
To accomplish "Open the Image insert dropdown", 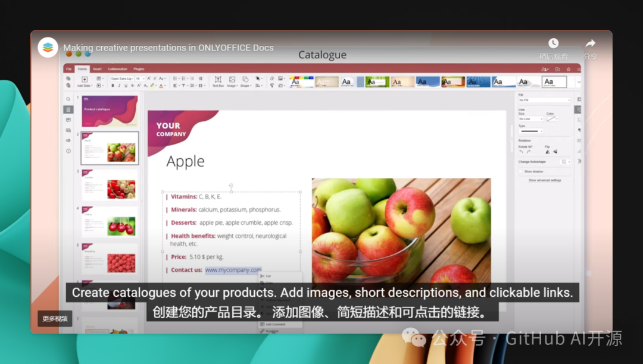I will point(232,81).
